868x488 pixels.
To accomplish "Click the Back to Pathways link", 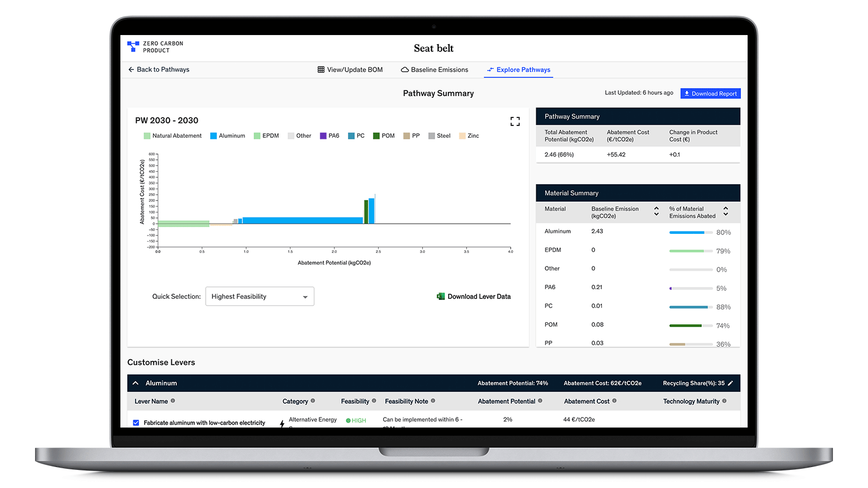I will point(162,69).
